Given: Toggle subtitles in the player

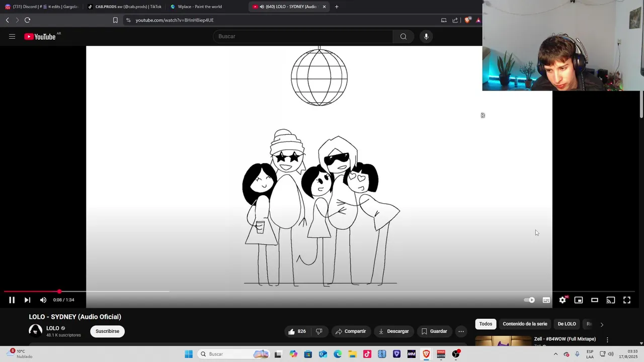Looking at the screenshot, I should tap(546, 300).
